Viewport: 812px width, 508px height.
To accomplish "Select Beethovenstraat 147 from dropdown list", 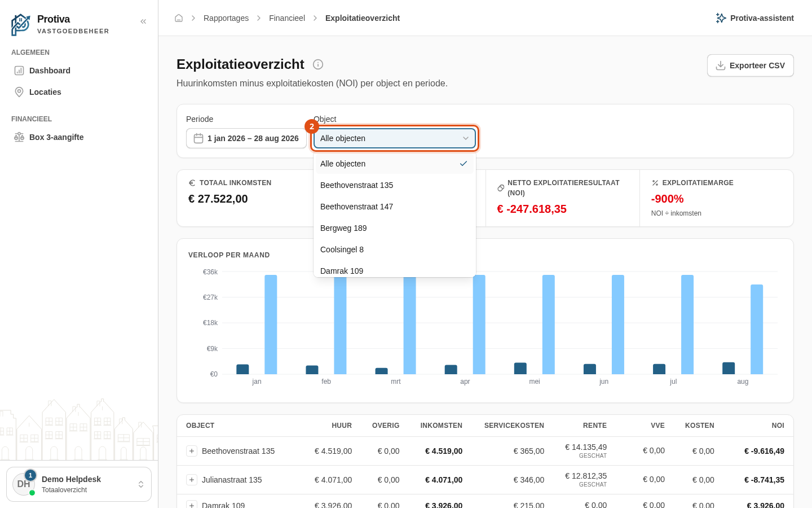I will point(395,207).
